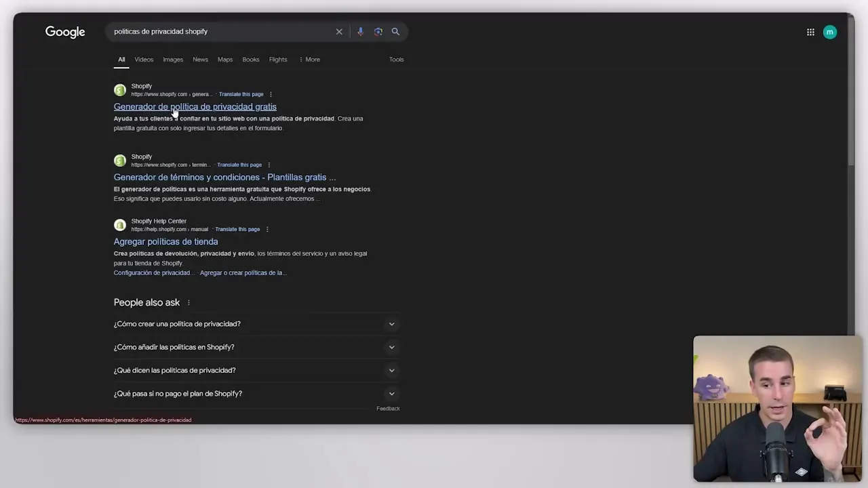Switch to the Videos tab
Viewport: 868px width, 488px height.
[144, 60]
